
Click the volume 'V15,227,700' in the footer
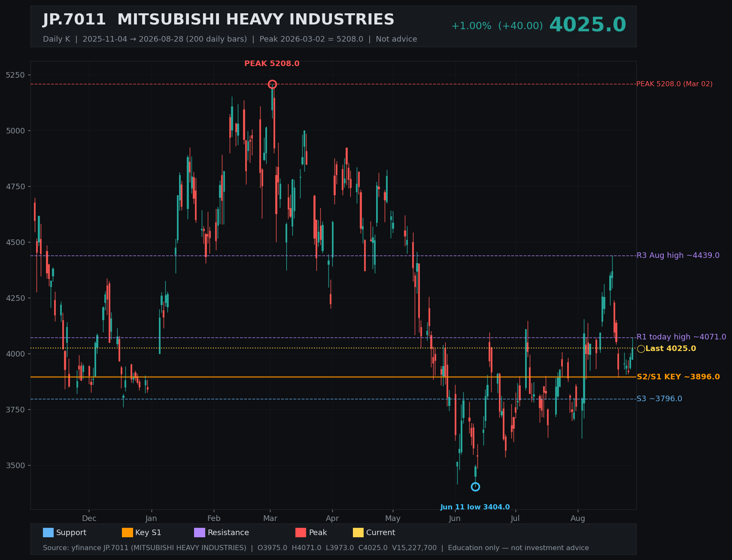click(x=414, y=548)
